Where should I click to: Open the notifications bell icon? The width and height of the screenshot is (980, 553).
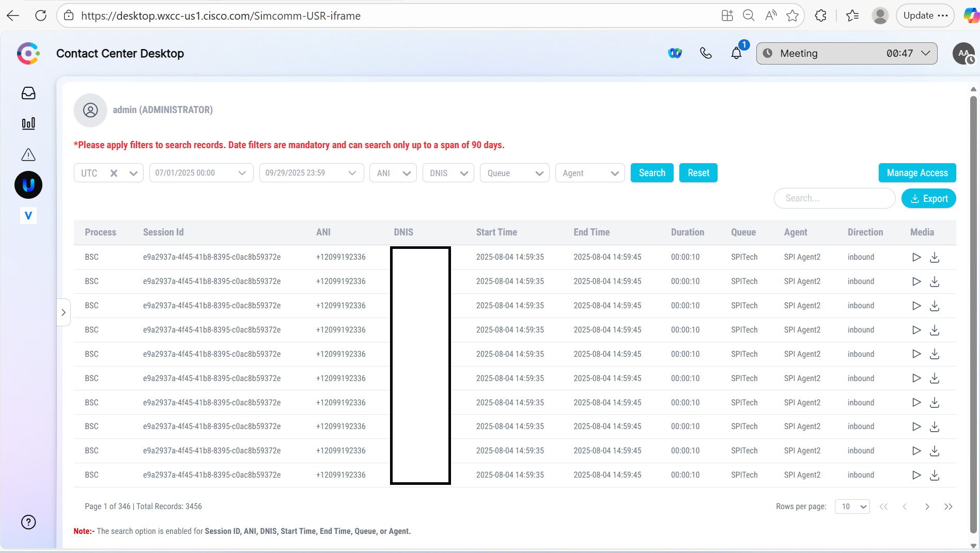pyautogui.click(x=736, y=53)
